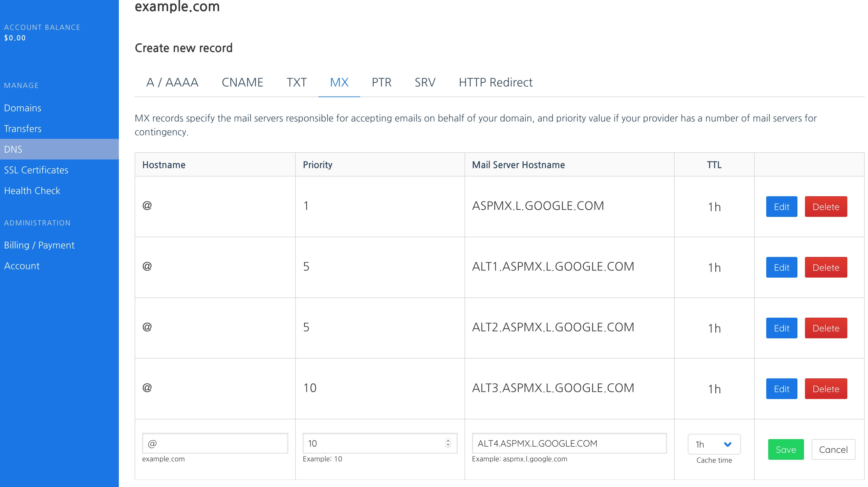Click the MX tab to view MX records
This screenshot has height=487, width=868.
click(x=338, y=82)
